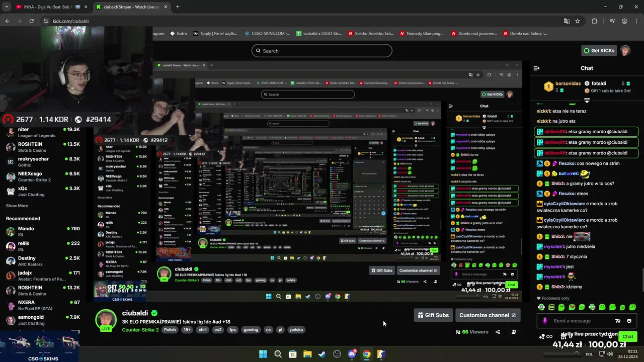This screenshot has width=644, height=362.
Task: Click the purple microphone icon in chat input
Action: (544, 321)
